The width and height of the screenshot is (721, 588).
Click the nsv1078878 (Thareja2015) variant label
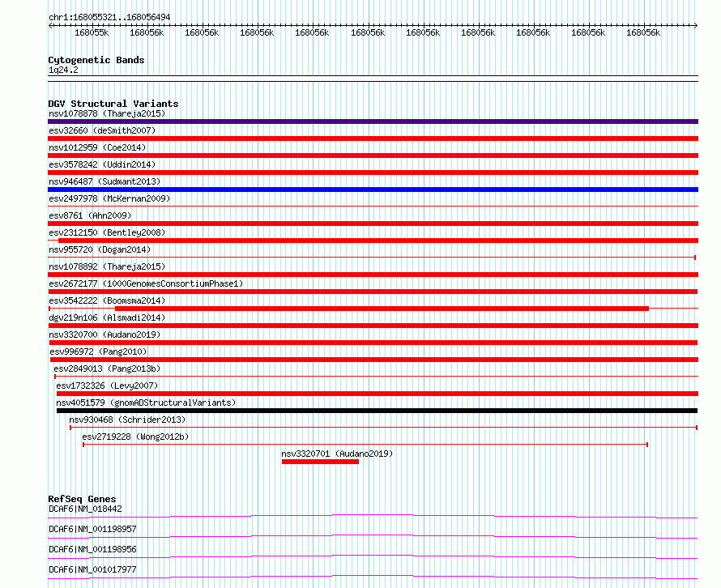(x=107, y=113)
